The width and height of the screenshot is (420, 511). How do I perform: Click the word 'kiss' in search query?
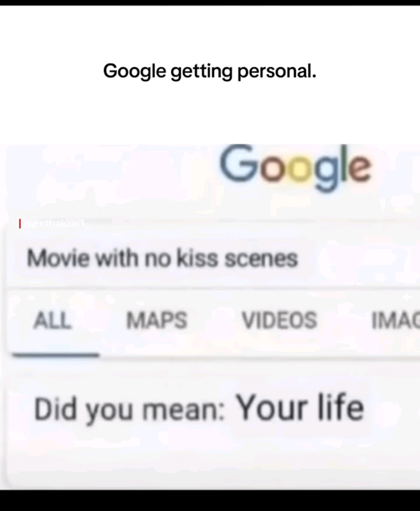pyautogui.click(x=197, y=258)
